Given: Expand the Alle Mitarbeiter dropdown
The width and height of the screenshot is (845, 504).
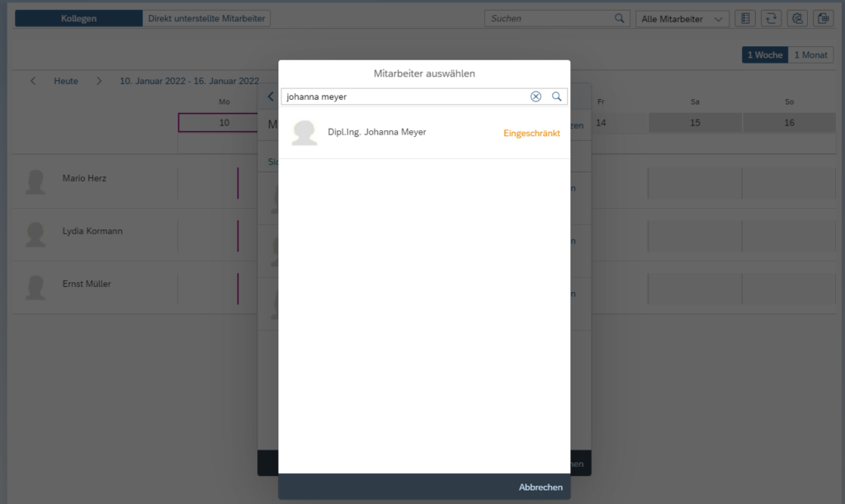Looking at the screenshot, I should pyautogui.click(x=682, y=18).
